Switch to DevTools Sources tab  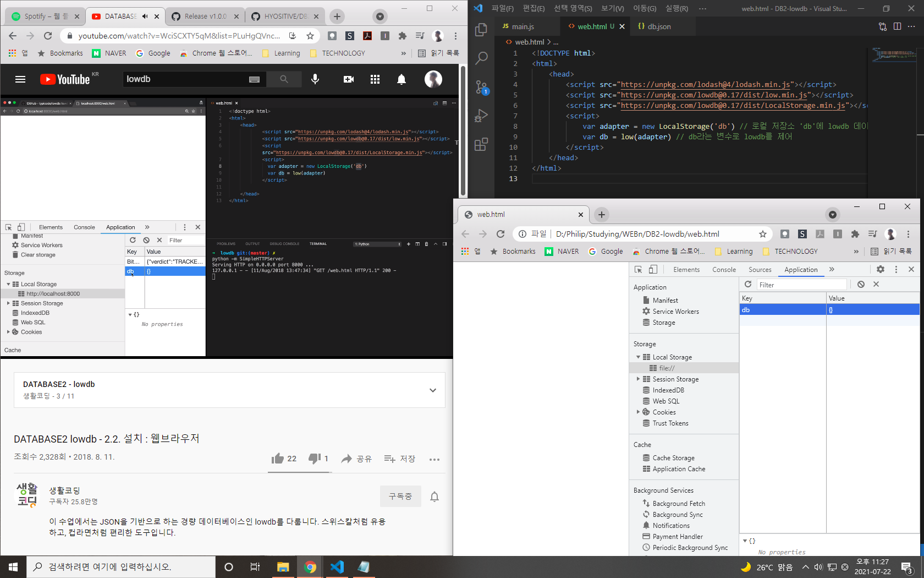coord(760,269)
